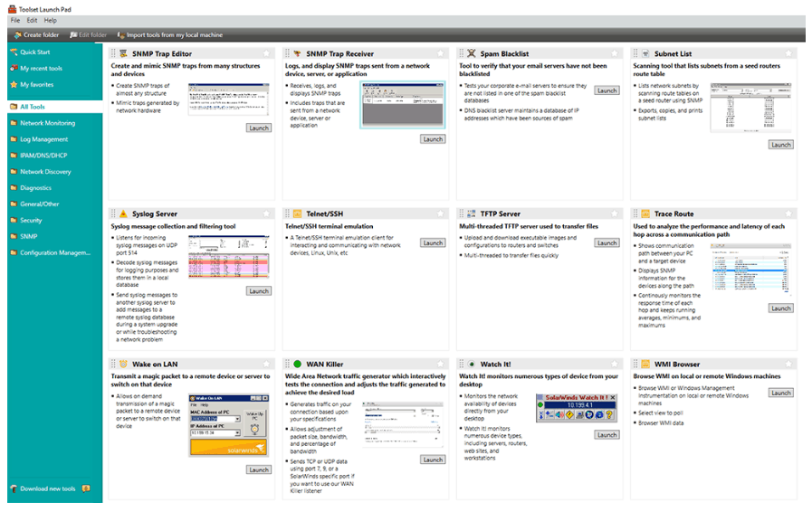Image resolution: width=812 pixels, height=512 pixels.
Task: Toggle favorite star on Spam Blacklist card
Action: (x=614, y=53)
